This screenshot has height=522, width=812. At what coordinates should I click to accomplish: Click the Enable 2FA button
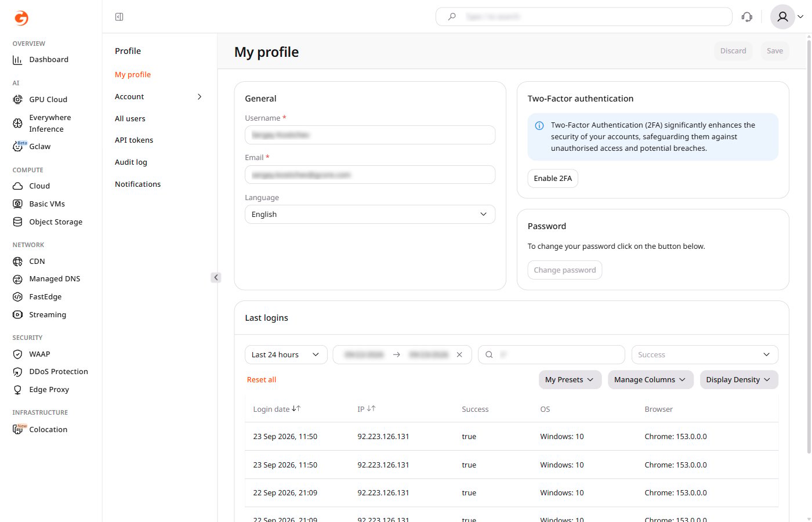pos(553,178)
